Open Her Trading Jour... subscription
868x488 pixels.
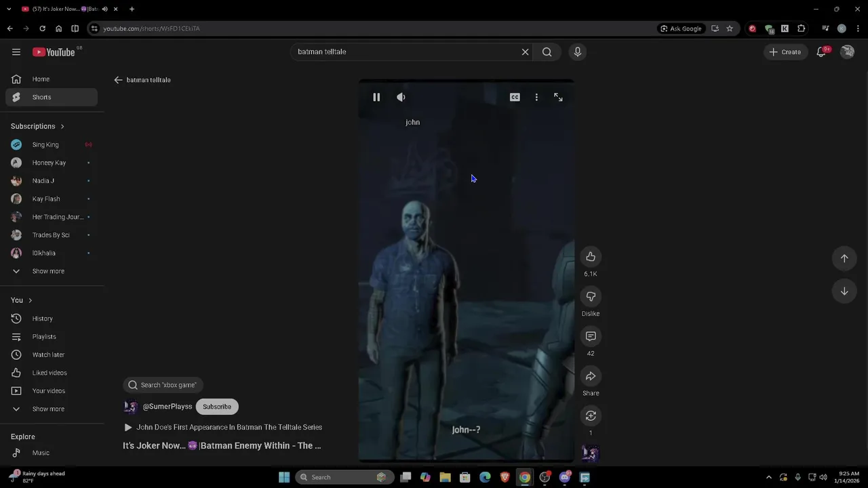point(52,217)
